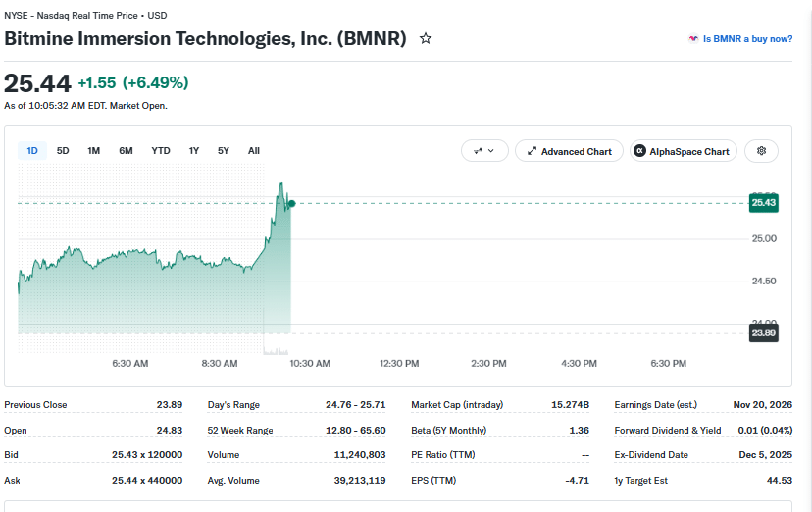Click the 25.43 x 120000 bid value

pyautogui.click(x=147, y=454)
